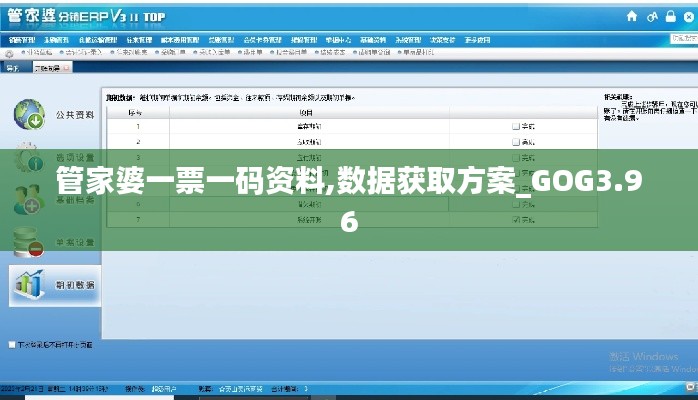Open 公共资料 via the globe icon
Viewport: 698px width, 400px height.
29,114
